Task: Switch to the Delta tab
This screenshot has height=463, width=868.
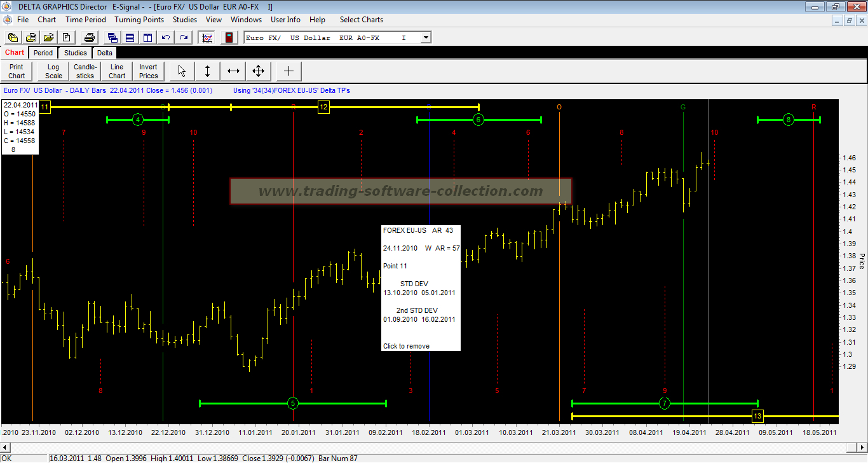Action: (105, 53)
